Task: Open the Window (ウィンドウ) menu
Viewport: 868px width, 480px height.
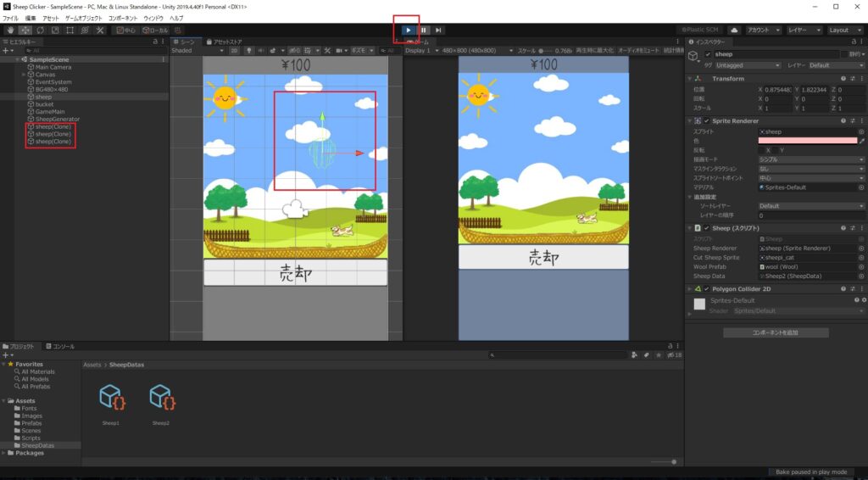Action: tap(153, 19)
